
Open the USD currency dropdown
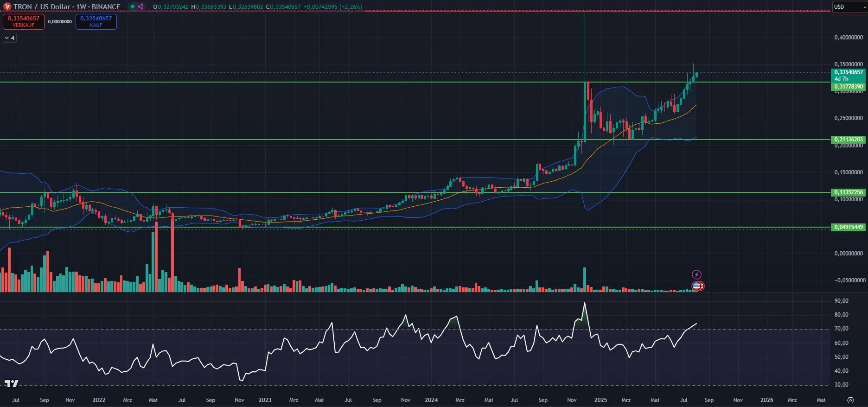[849, 7]
